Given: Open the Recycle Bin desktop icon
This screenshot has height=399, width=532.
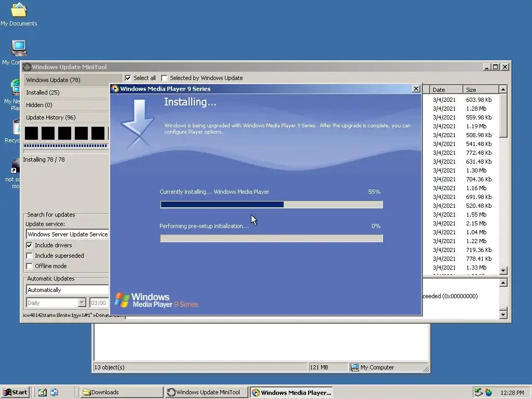Looking at the screenshot, I should coord(16,127).
